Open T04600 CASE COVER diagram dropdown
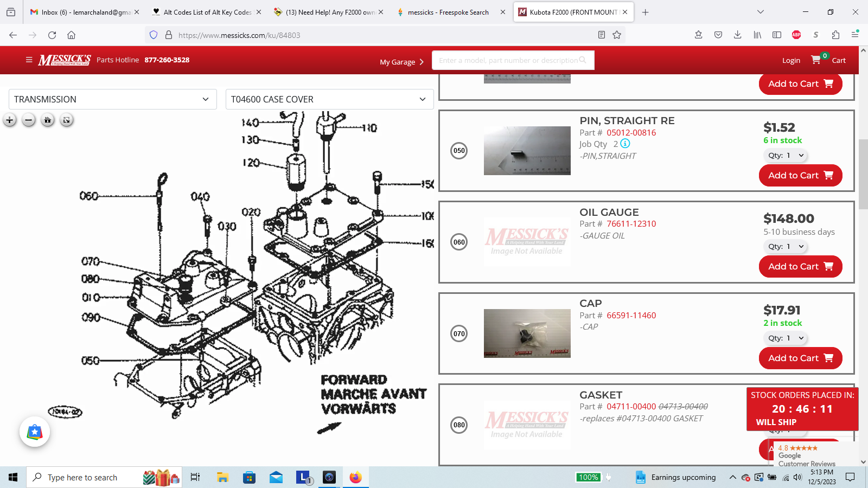Viewport: 868px width, 488px height. pyautogui.click(x=329, y=99)
